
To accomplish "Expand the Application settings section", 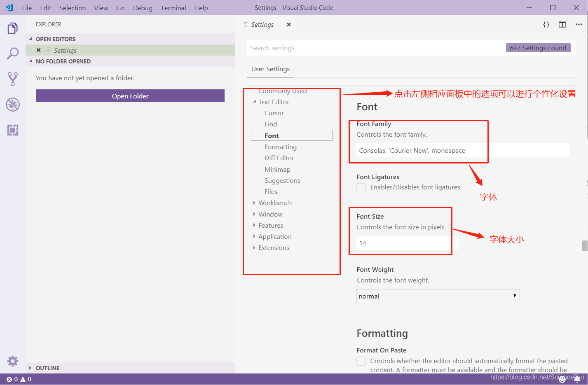I will pos(254,236).
